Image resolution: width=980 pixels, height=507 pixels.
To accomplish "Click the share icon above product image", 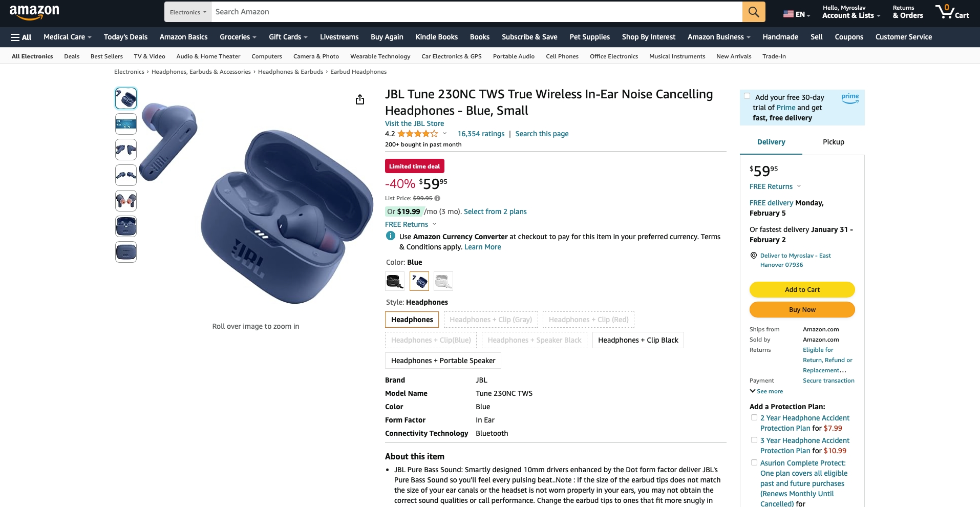I will 360,99.
